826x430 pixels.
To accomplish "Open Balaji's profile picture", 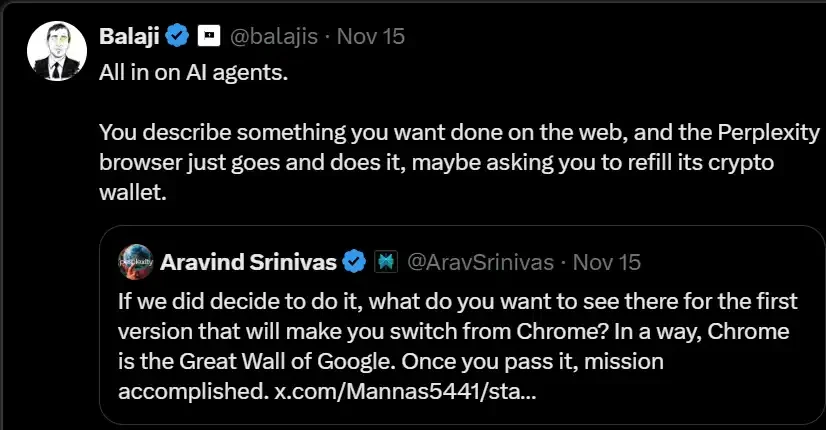I will [55, 49].
